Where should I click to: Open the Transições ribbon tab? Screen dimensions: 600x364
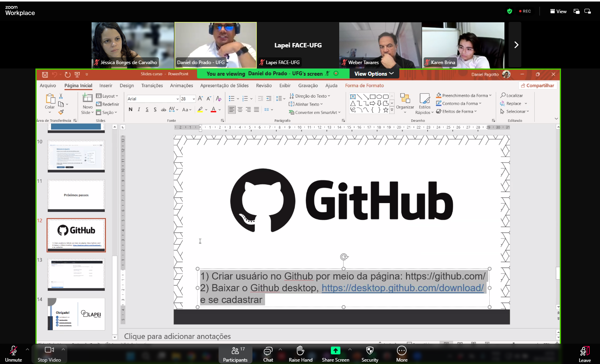[x=152, y=86]
